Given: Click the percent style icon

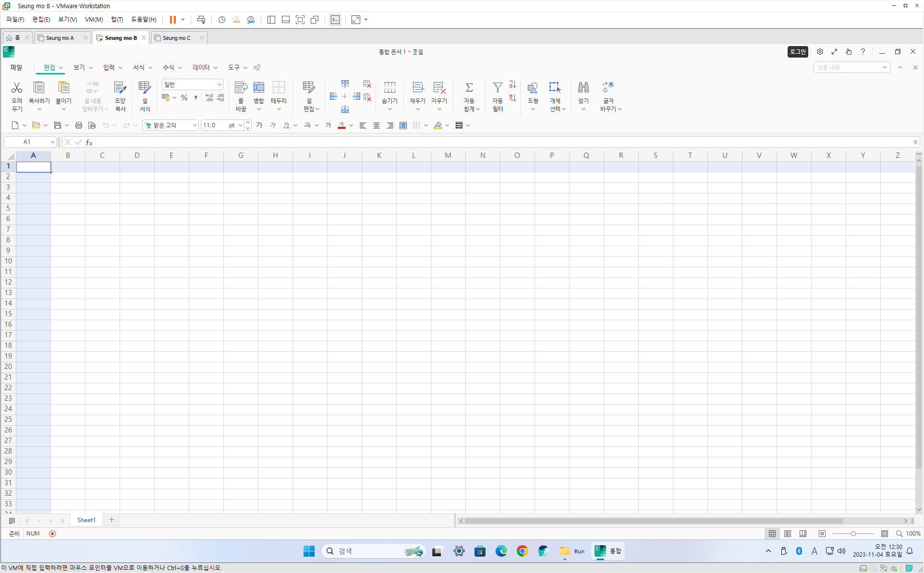Looking at the screenshot, I should [x=184, y=97].
